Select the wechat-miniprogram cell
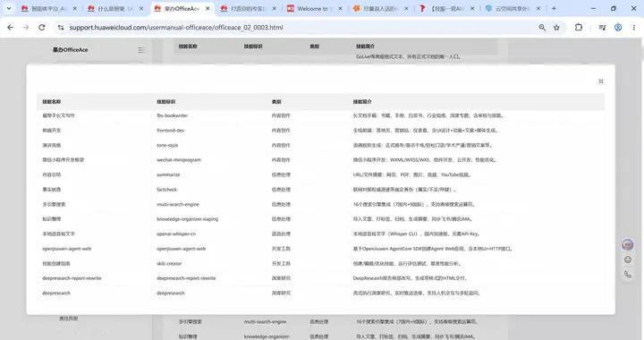Image resolution: width=644 pixels, height=340 pixels. (179, 160)
